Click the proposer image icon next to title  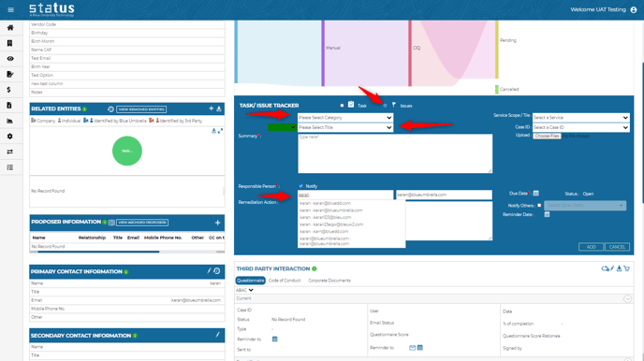click(x=111, y=223)
